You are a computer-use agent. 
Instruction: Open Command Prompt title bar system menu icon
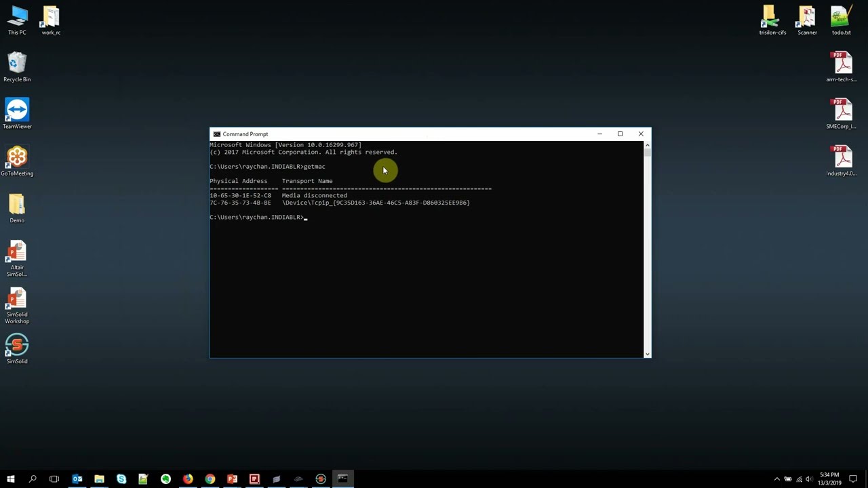coord(216,134)
